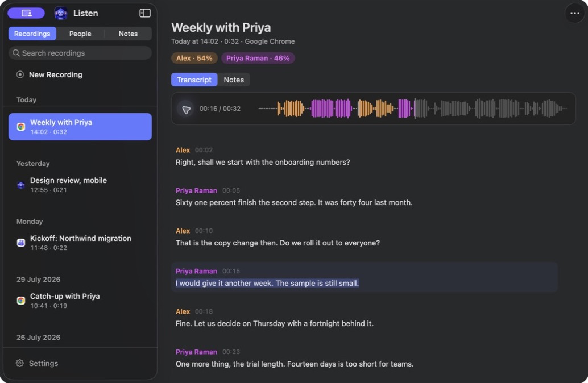Click the Search recordings field
The image size is (588, 383).
80,53
